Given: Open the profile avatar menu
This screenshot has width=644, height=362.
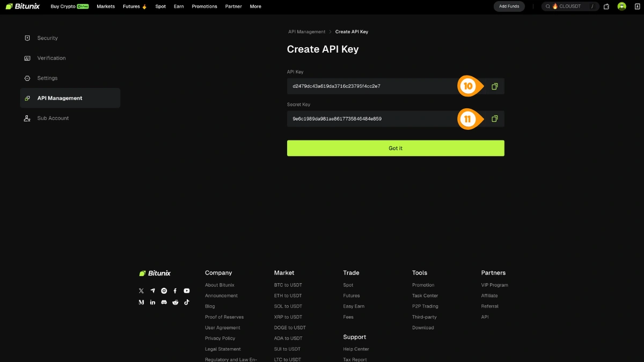Looking at the screenshot, I should (622, 6).
